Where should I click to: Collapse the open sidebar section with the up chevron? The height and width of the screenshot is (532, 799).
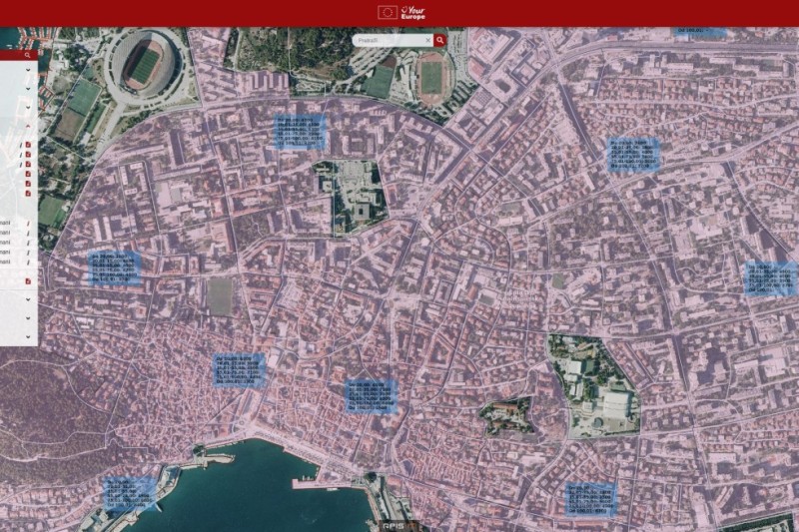point(28,129)
